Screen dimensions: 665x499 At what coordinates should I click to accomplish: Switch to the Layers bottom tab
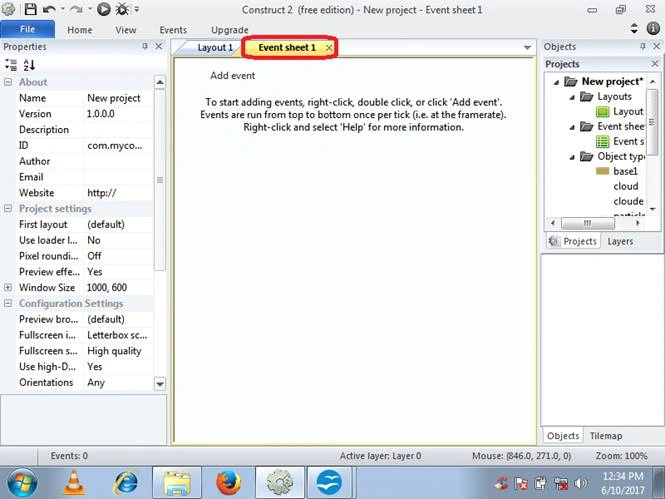620,241
